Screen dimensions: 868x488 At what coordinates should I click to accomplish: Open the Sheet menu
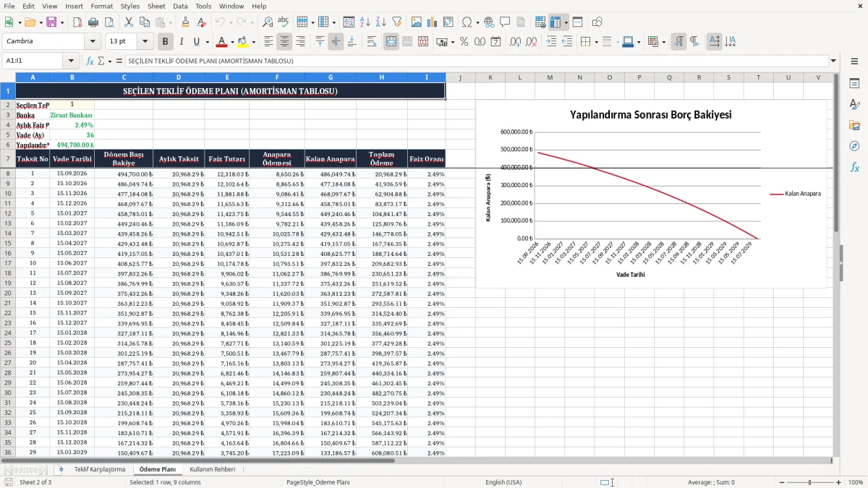click(156, 6)
